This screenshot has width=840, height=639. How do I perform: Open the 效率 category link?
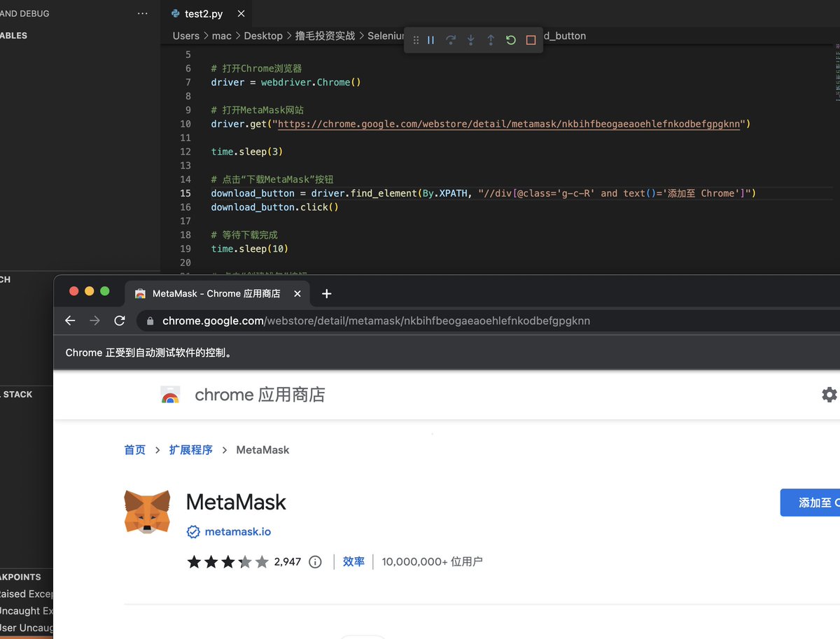(353, 562)
